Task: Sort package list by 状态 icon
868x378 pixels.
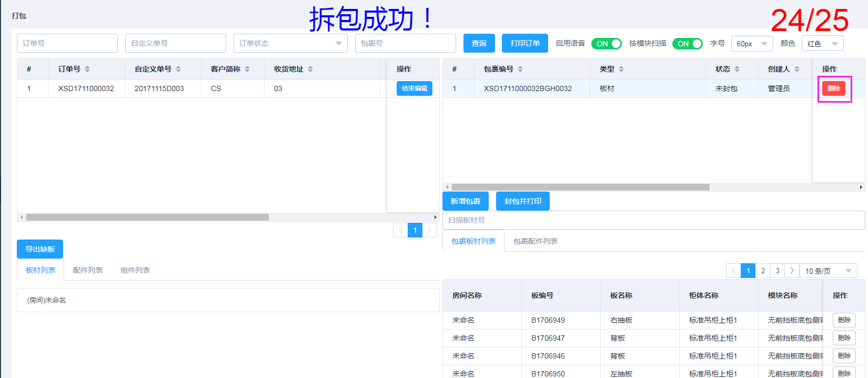Action: coord(737,69)
